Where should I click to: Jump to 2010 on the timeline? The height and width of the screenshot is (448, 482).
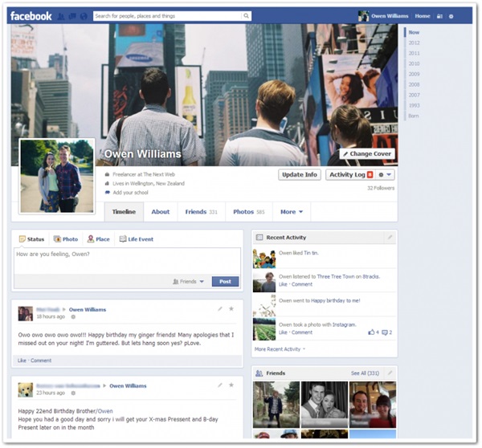coord(414,63)
